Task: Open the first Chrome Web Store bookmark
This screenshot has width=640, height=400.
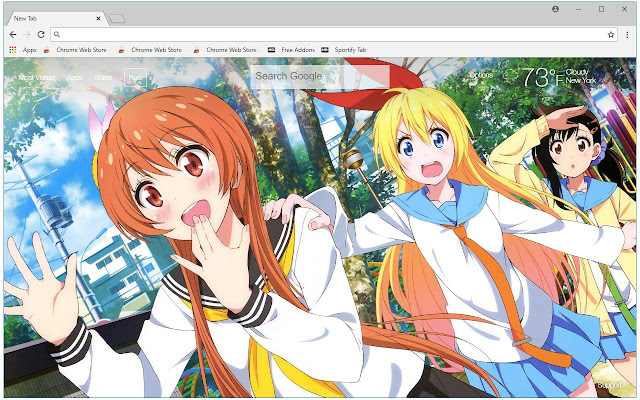Action: pos(76,50)
